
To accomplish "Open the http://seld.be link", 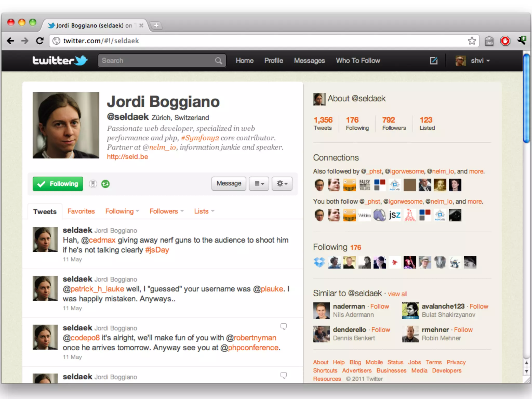I will click(127, 157).
